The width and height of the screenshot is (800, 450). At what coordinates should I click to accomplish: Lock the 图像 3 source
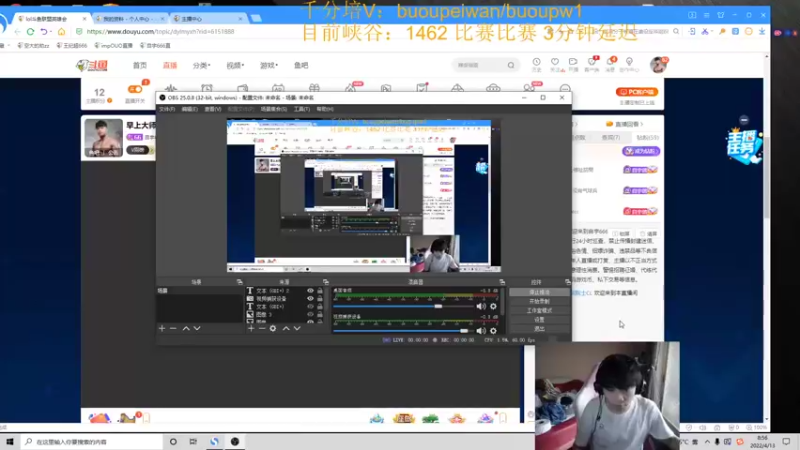tap(320, 314)
